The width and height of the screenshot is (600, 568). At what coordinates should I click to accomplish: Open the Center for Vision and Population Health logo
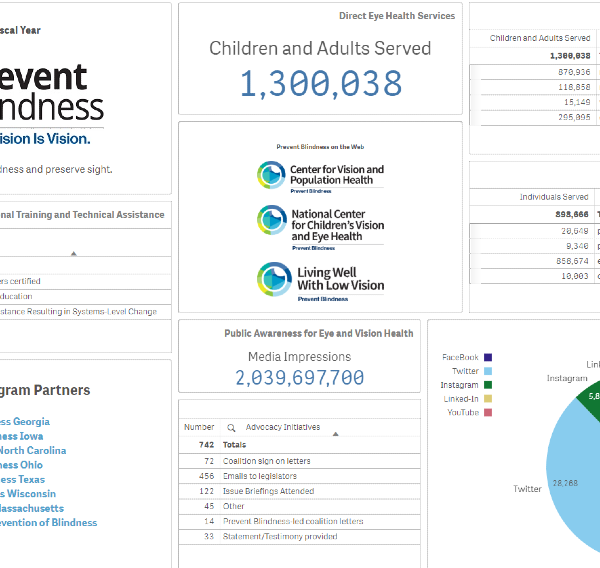[x=320, y=176]
